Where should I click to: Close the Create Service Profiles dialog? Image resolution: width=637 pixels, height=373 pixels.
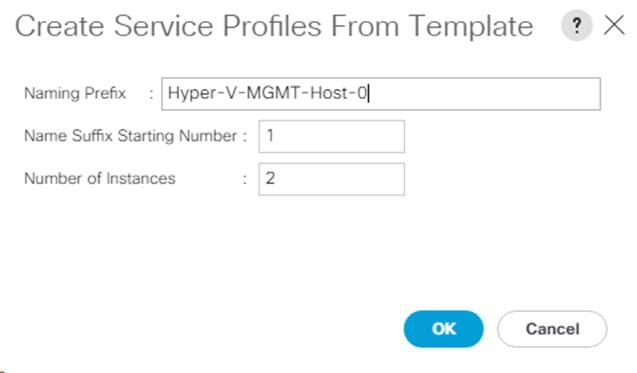614,26
